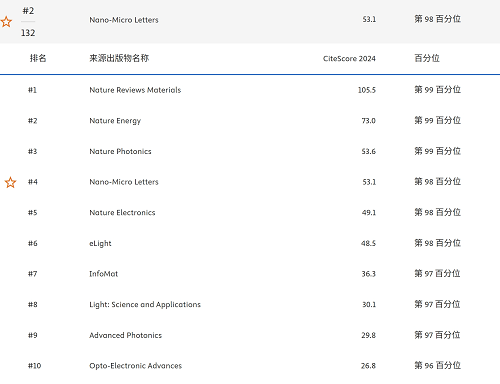Select the CiteScore value 48.5
This screenshot has height=384, width=500.
tap(368, 243)
